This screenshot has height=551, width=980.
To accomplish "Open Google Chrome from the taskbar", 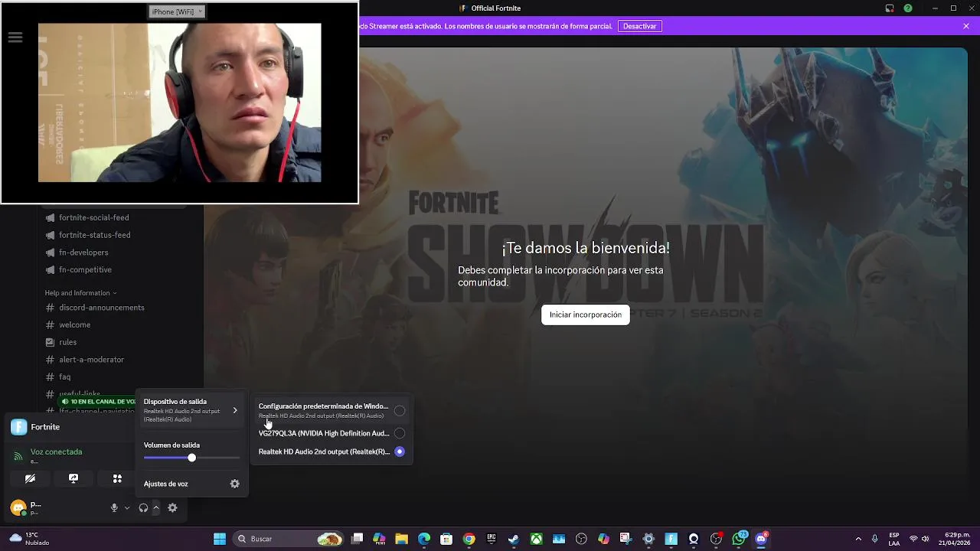I will [469, 539].
